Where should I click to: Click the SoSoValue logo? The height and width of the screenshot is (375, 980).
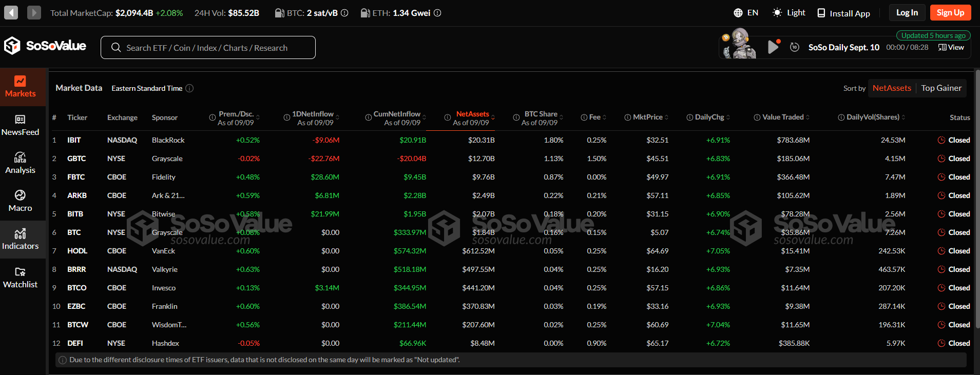tap(45, 46)
